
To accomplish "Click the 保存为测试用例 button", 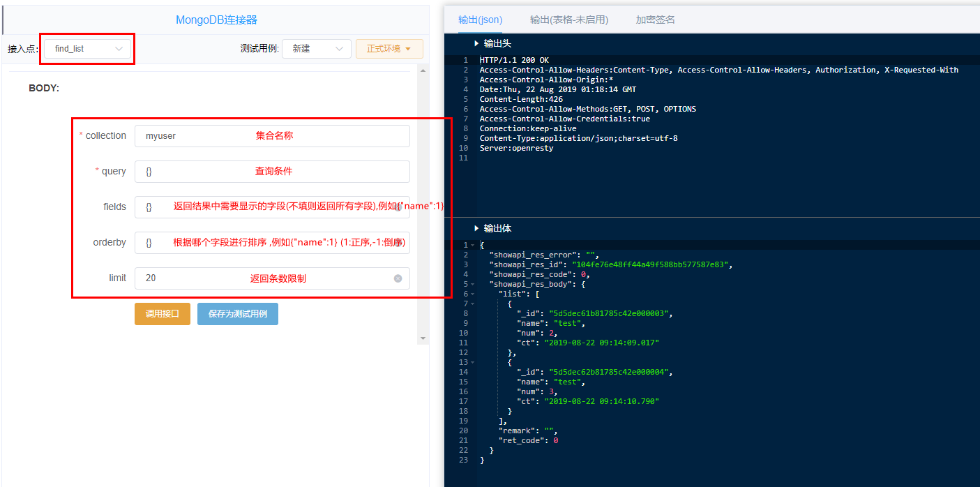I will tap(238, 314).
